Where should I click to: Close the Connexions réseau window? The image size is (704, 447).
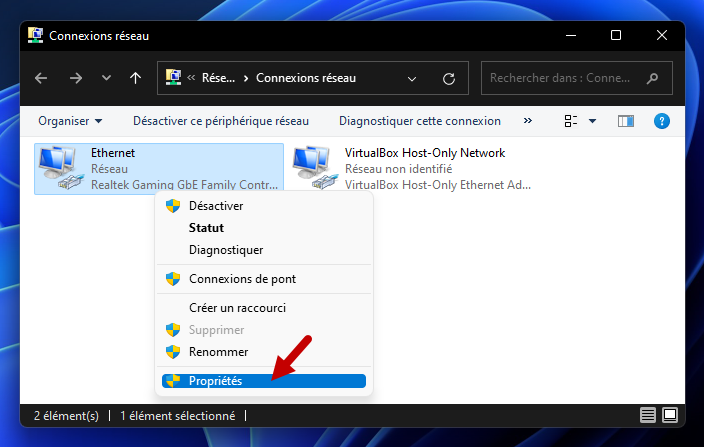click(x=662, y=35)
